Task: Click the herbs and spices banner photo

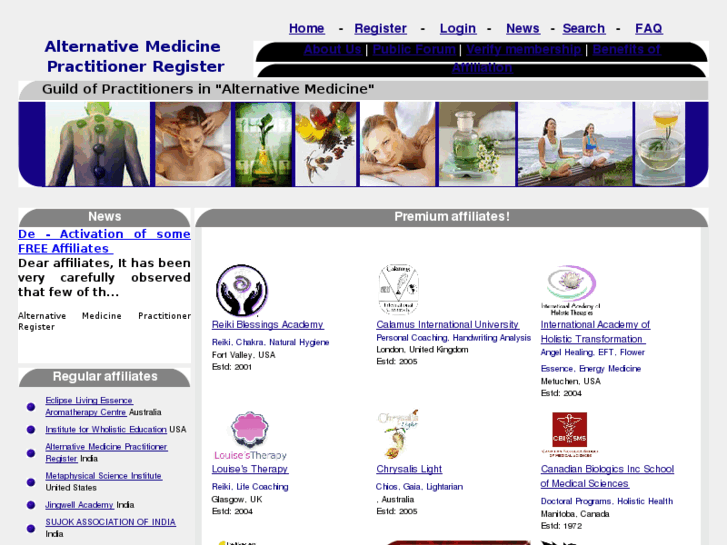Action: click(326, 144)
